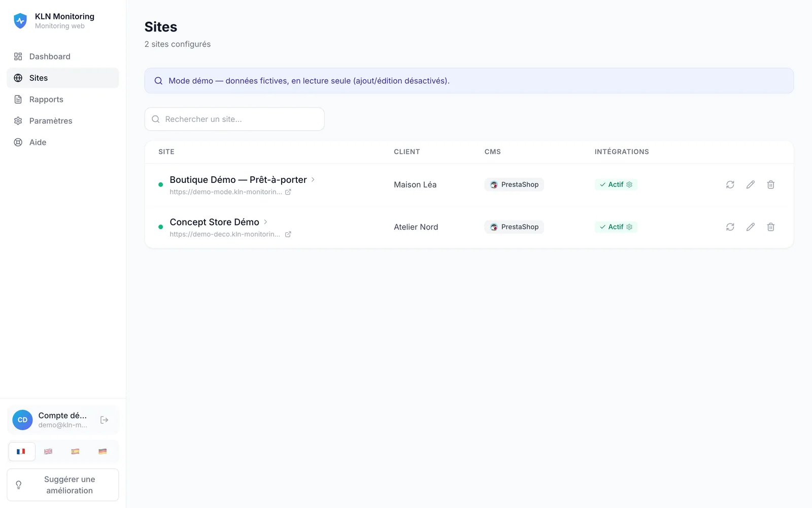
Task: Select Sites in the sidebar
Action: [63, 78]
